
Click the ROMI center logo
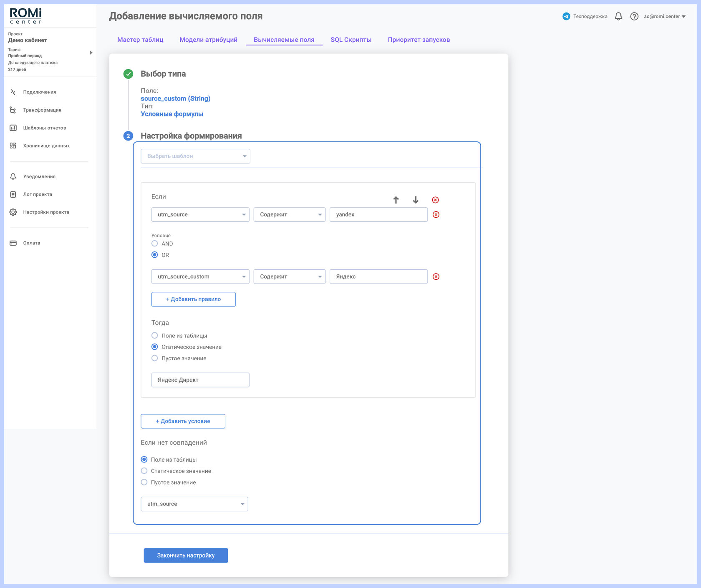point(25,16)
